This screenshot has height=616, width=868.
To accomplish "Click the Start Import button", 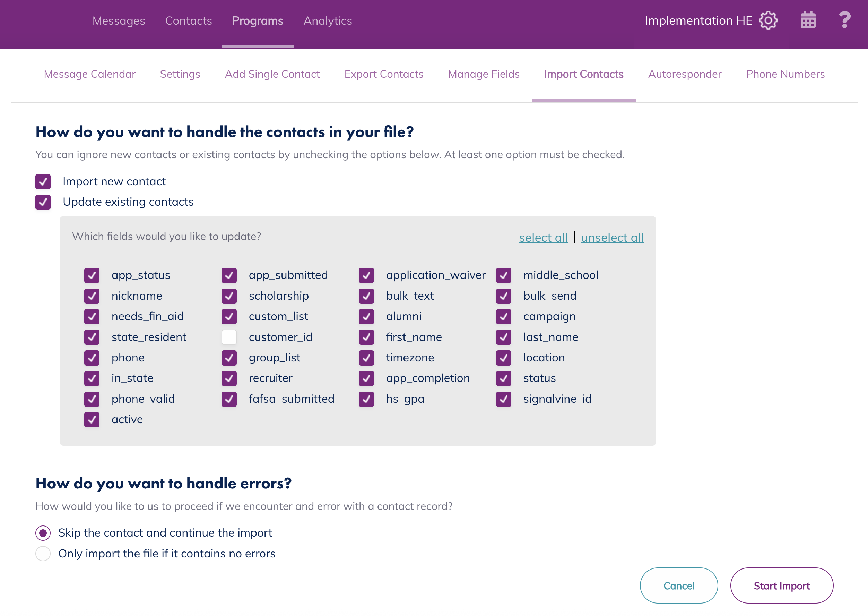I will [782, 586].
